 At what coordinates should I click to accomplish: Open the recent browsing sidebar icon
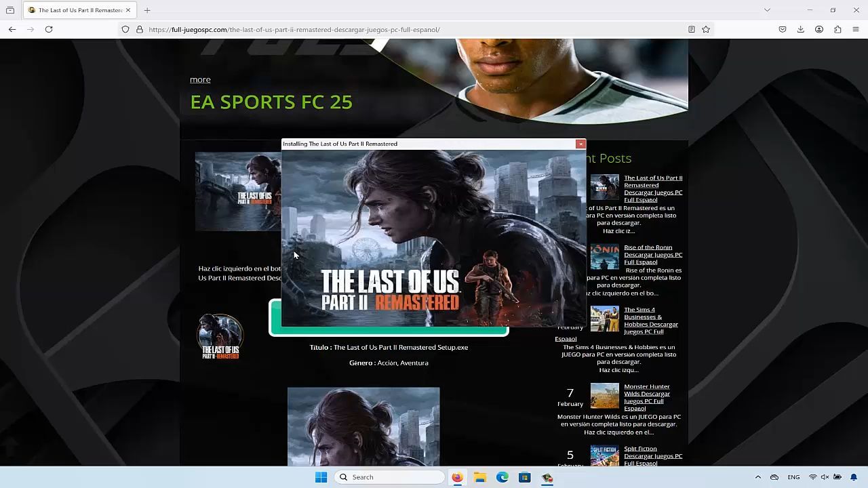coord(10,10)
